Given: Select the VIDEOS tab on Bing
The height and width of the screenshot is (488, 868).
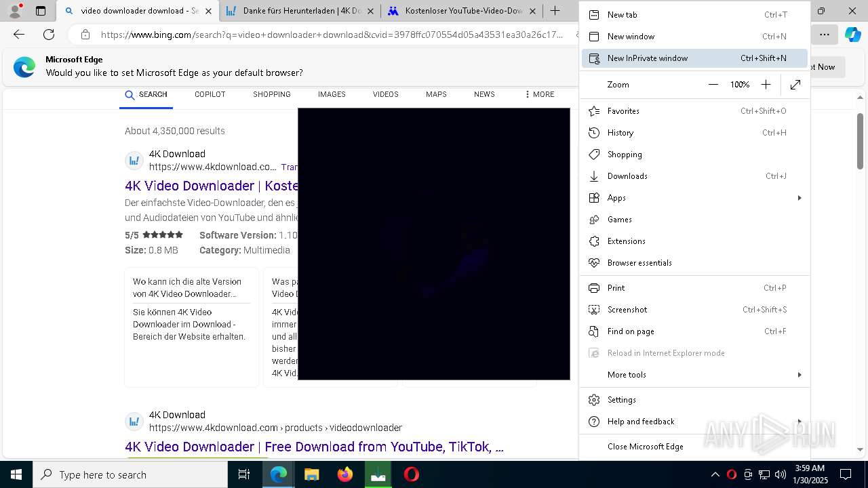Looking at the screenshot, I should (385, 94).
